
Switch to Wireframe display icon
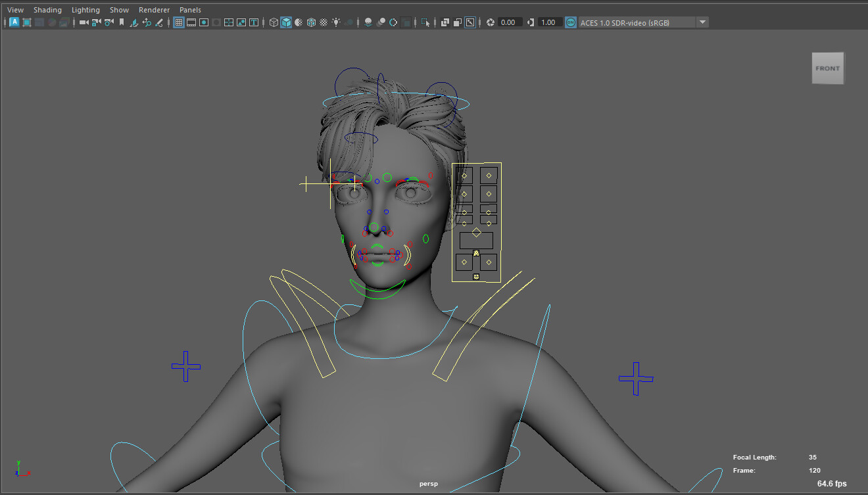(274, 22)
